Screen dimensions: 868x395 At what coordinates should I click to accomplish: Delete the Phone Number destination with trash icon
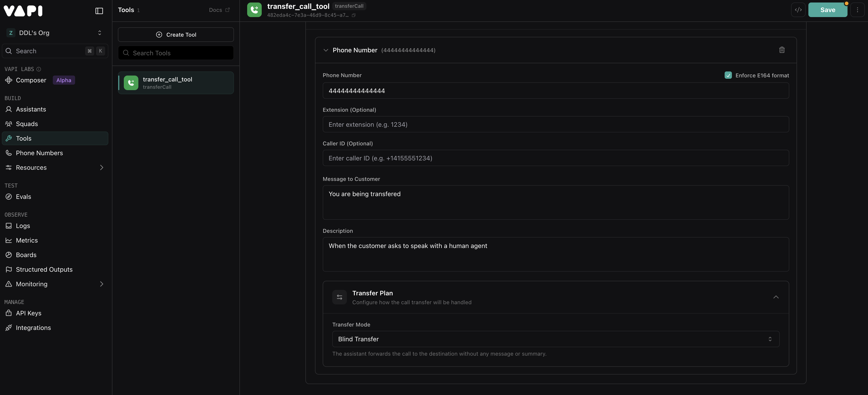click(782, 50)
